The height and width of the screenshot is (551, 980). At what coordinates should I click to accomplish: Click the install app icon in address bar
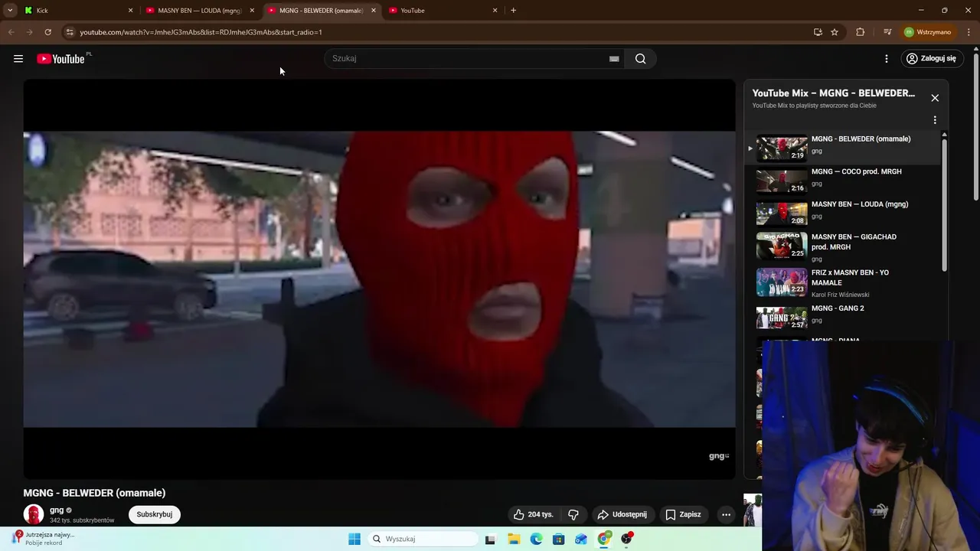[x=818, y=32]
